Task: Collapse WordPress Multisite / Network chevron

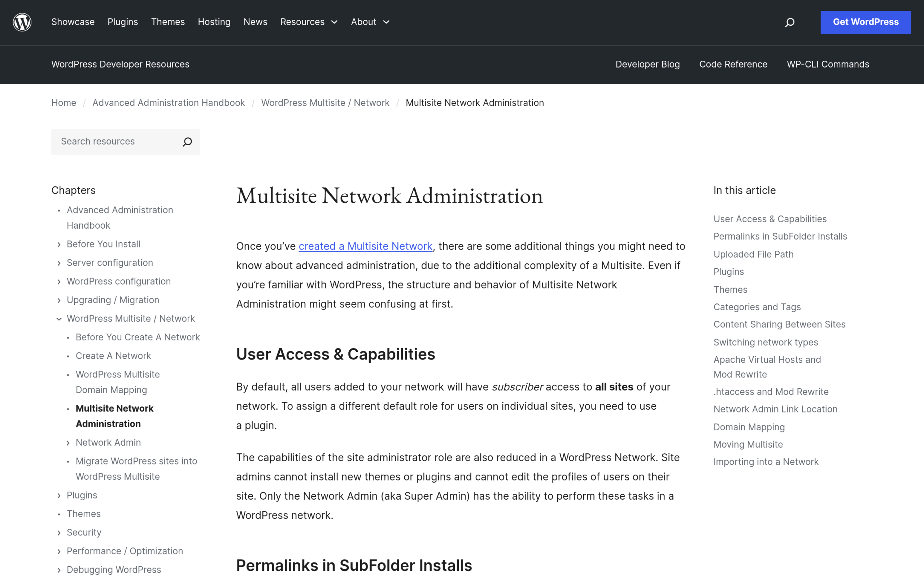Action: pos(59,319)
